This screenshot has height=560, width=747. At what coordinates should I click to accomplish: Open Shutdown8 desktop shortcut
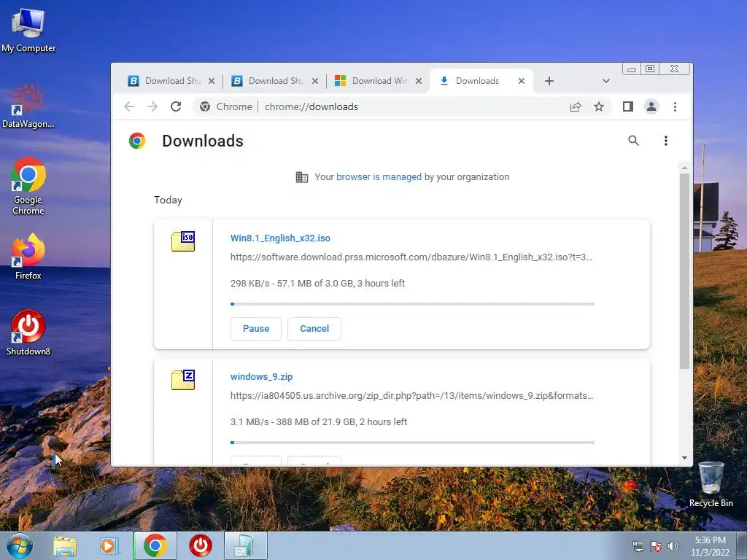28,332
